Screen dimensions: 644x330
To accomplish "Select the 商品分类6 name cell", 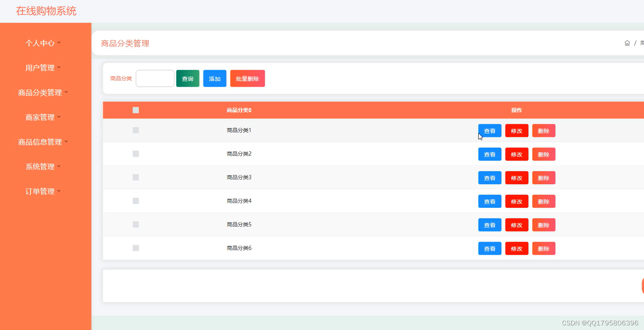I will point(239,248).
